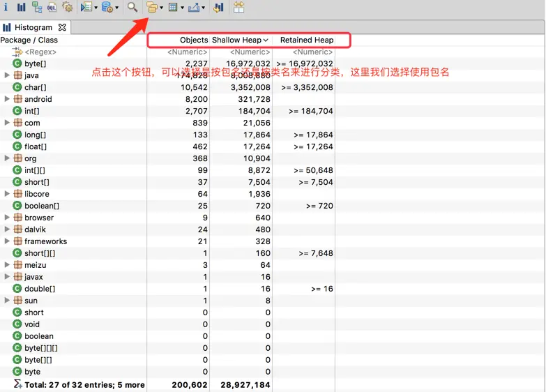Click the 28,927,184 total shallow heap
This screenshot has height=392, width=546.
tap(245, 385)
